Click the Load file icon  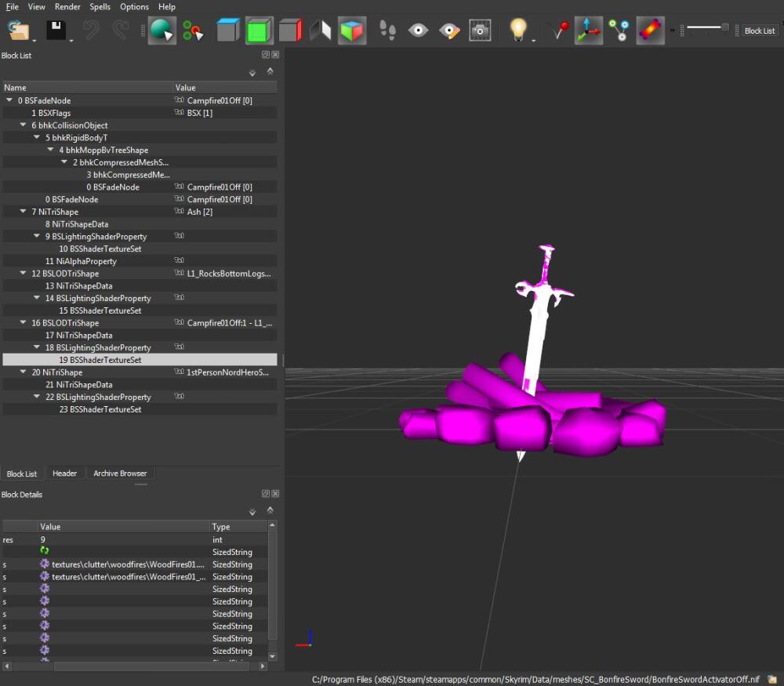[19, 31]
